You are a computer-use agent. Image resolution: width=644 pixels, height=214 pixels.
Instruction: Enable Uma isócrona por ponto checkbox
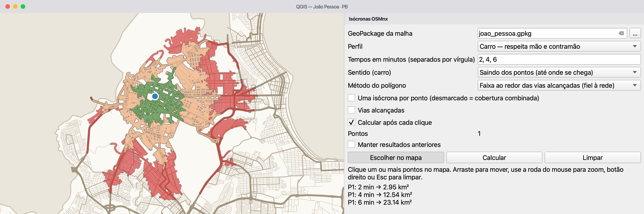pyautogui.click(x=351, y=98)
